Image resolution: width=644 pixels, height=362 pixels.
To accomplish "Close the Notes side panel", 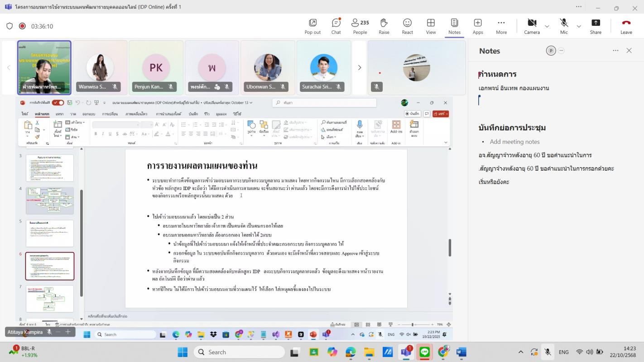I will point(629,51).
